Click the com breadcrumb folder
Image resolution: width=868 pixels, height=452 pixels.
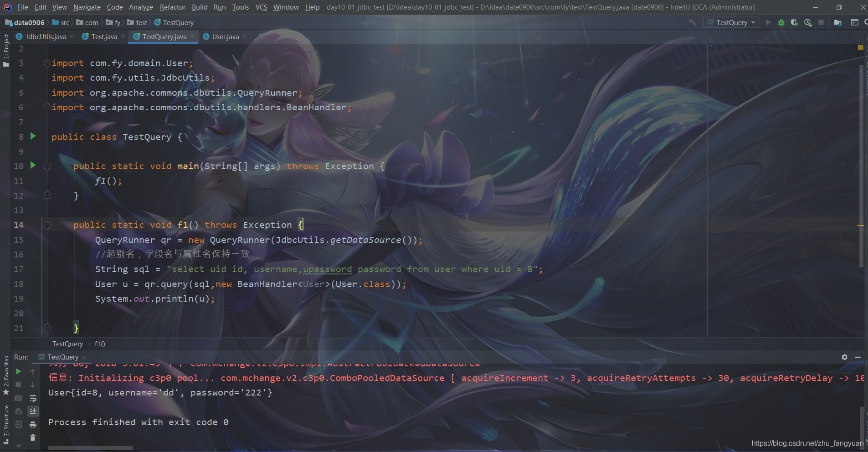tap(87, 22)
